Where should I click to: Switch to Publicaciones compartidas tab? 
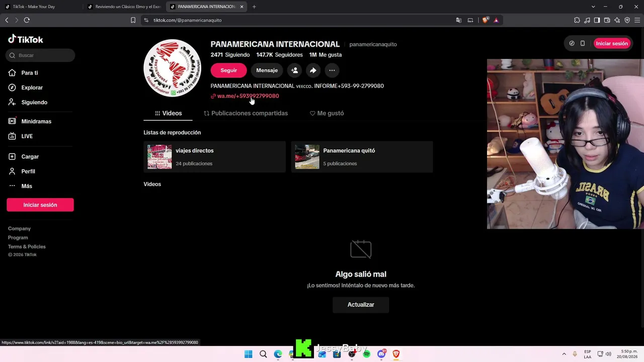[x=246, y=114]
